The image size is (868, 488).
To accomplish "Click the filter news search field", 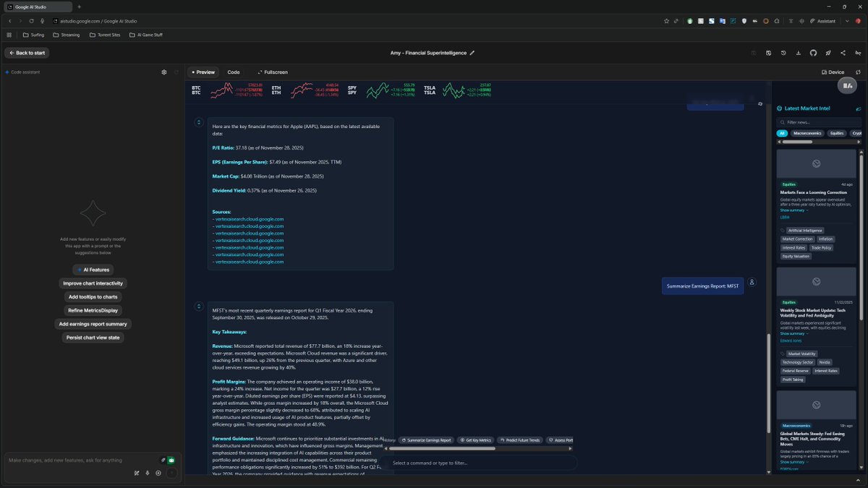I will point(818,122).
